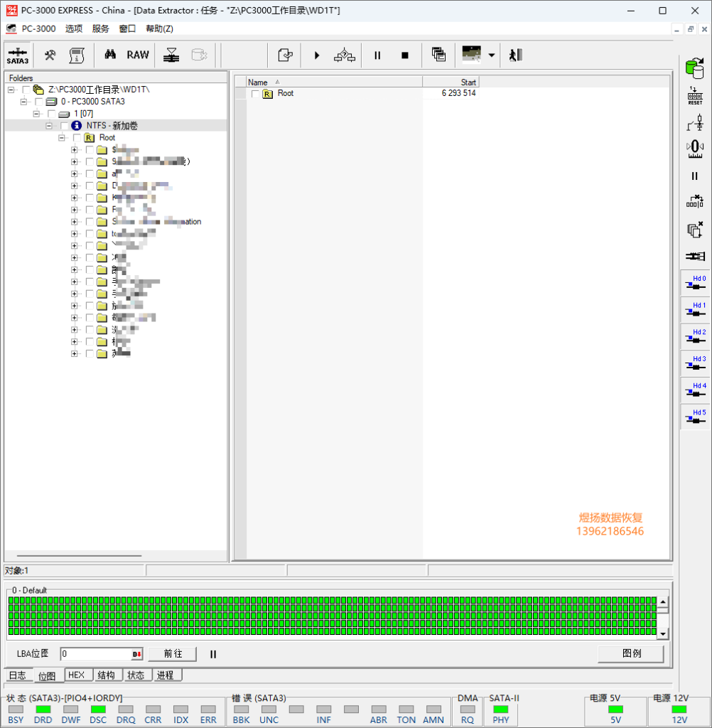This screenshot has width=712, height=728.
Task: Open the 帮助(Z) menu
Action: tap(159, 28)
